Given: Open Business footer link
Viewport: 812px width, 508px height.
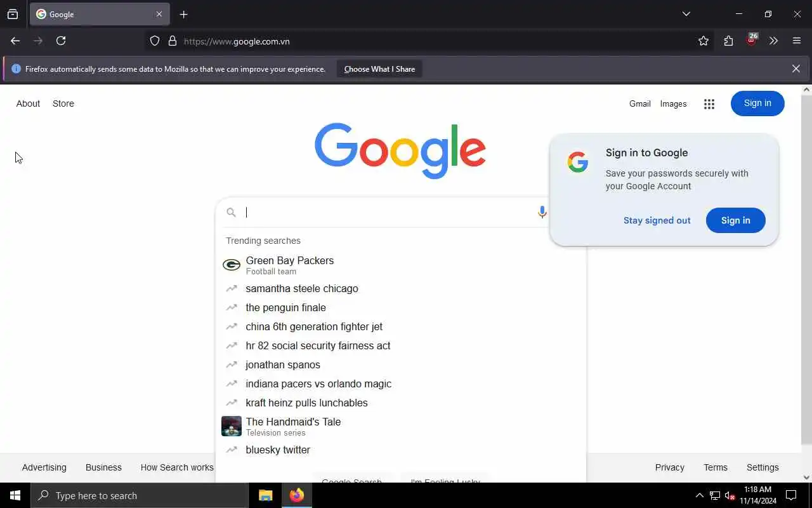Looking at the screenshot, I should tap(103, 467).
